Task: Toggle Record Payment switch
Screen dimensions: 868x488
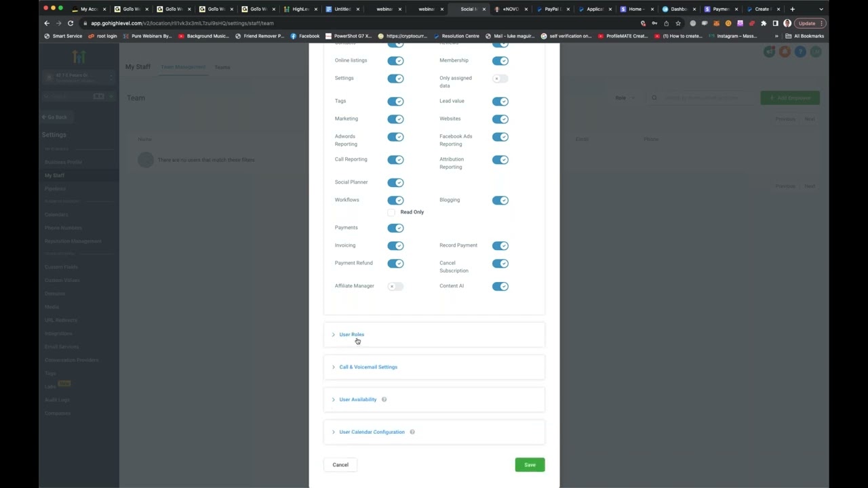Action: [x=500, y=246]
